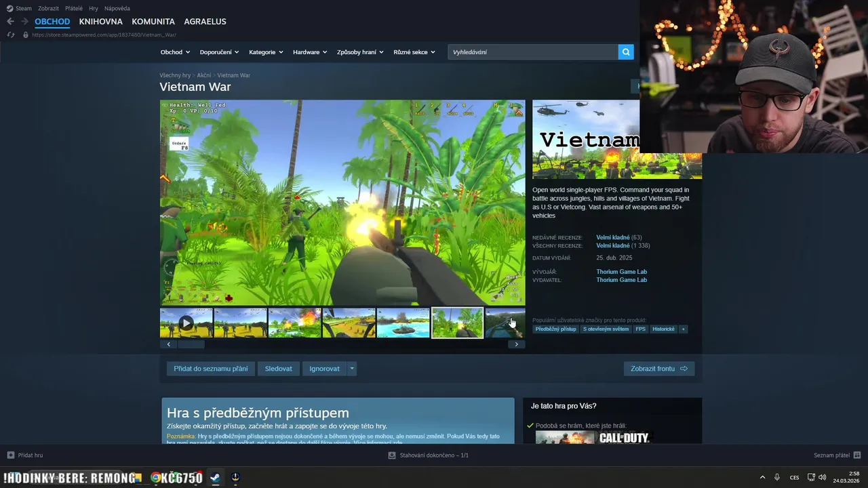The height and width of the screenshot is (488, 868).
Task: Select the highlighted jungle thumbnail
Action: click(458, 323)
